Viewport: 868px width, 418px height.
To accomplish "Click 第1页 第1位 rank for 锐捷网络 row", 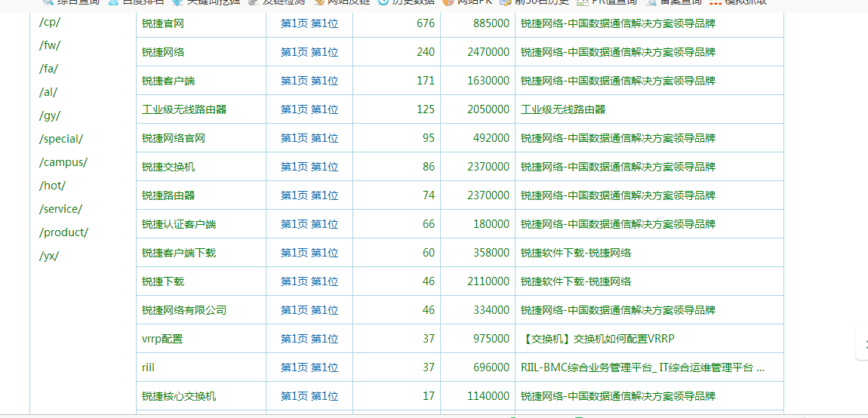I will 309,52.
